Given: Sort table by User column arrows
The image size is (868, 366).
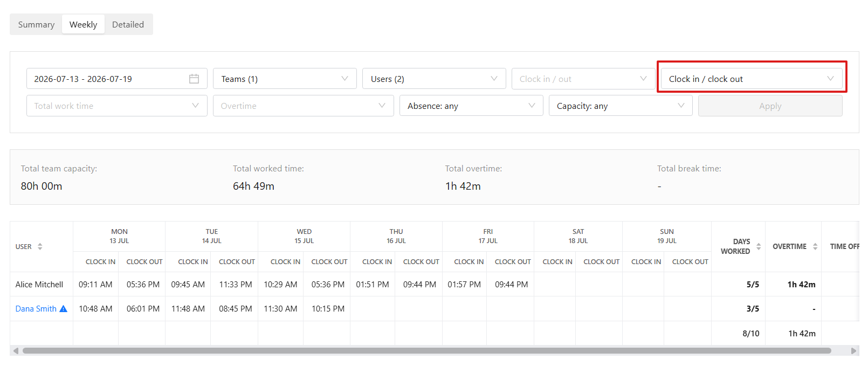Looking at the screenshot, I should (x=40, y=246).
